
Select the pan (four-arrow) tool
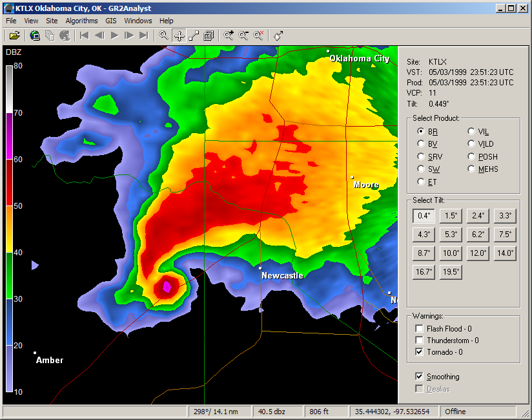click(179, 36)
